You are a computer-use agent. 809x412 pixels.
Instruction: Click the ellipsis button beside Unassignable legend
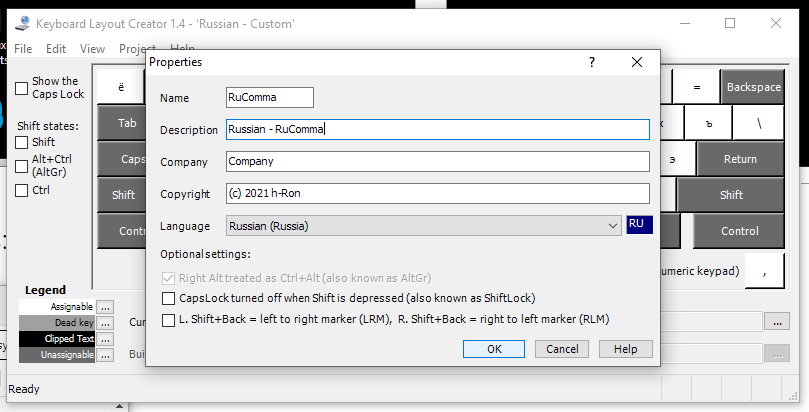click(x=105, y=355)
